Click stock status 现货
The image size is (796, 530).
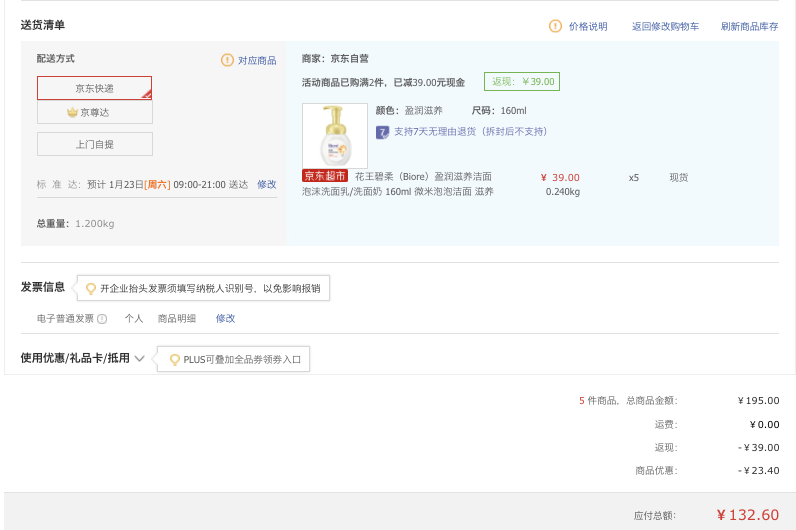tap(679, 177)
